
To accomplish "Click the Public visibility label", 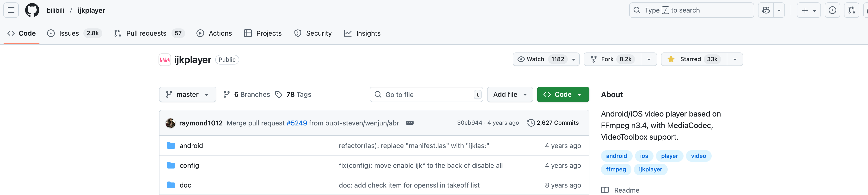I will tap(227, 59).
